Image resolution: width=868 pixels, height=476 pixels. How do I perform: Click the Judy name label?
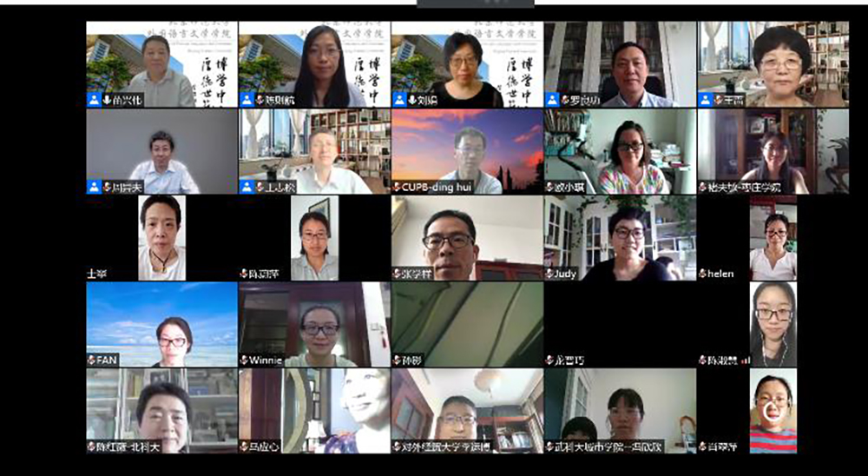pos(565,274)
